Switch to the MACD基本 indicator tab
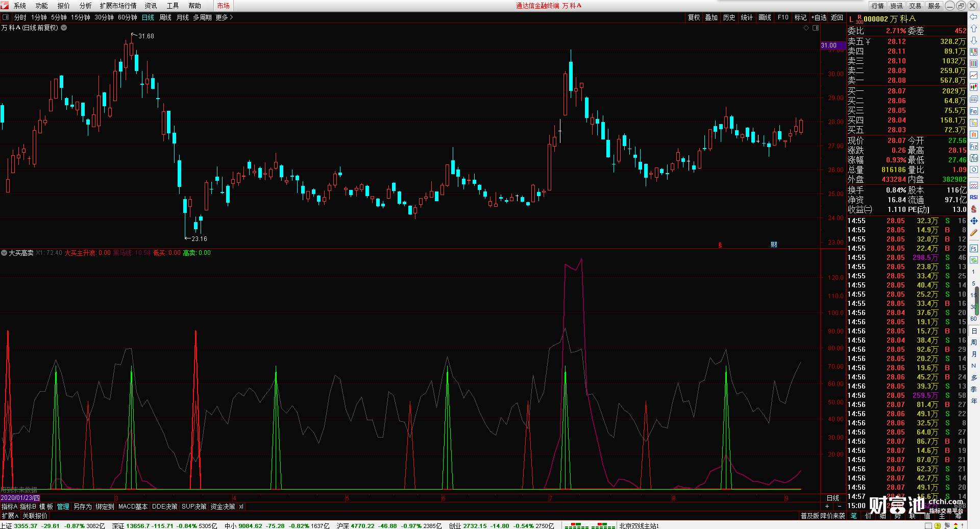The height and width of the screenshot is (529, 980). click(x=133, y=507)
